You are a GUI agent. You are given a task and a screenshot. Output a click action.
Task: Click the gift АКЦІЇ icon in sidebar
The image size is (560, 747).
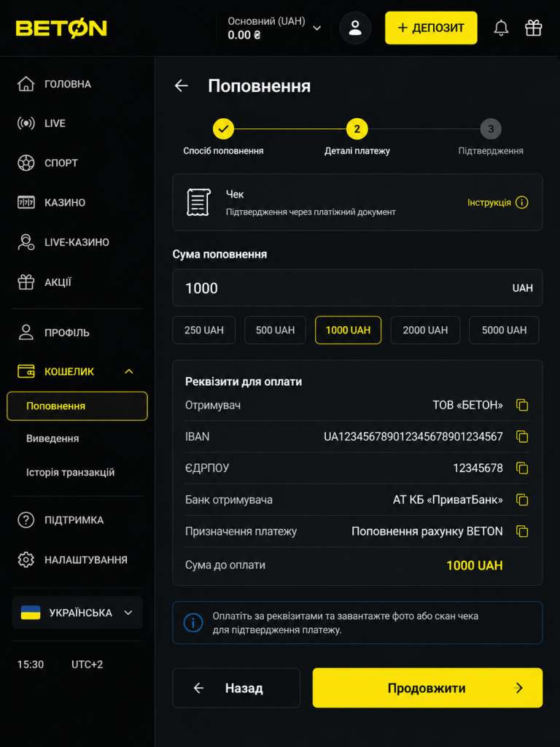[26, 282]
